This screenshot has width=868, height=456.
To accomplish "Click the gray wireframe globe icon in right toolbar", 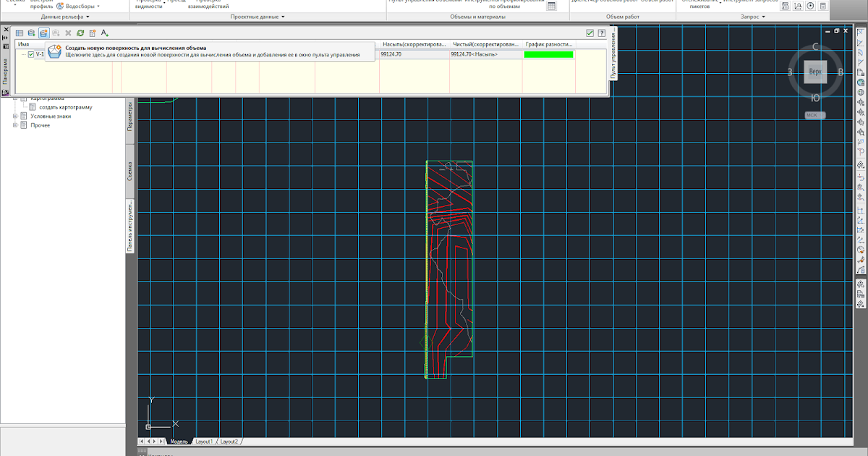I will pyautogui.click(x=861, y=92).
